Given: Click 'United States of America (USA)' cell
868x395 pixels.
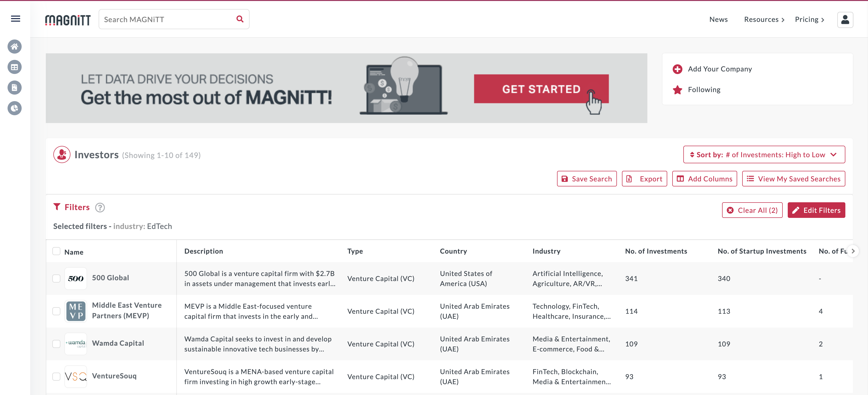Looking at the screenshot, I should pyautogui.click(x=466, y=279).
